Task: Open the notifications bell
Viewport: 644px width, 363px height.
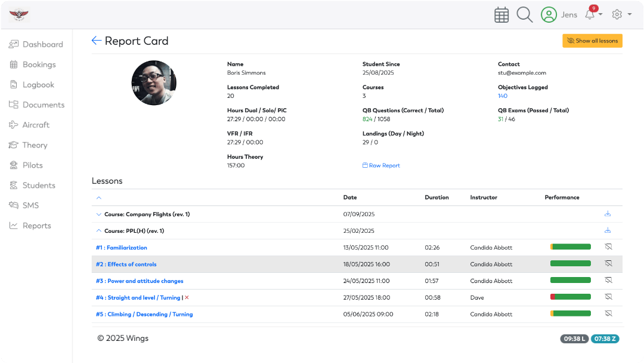Action: tap(590, 15)
